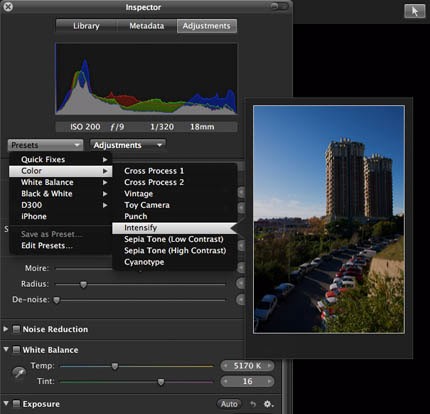Expand the Noise Reduction section

point(6,329)
